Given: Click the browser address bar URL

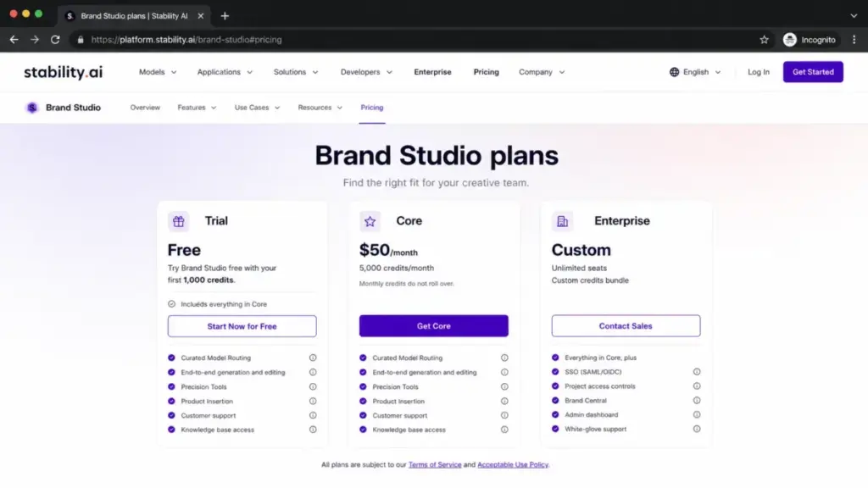Looking at the screenshot, I should click(186, 40).
